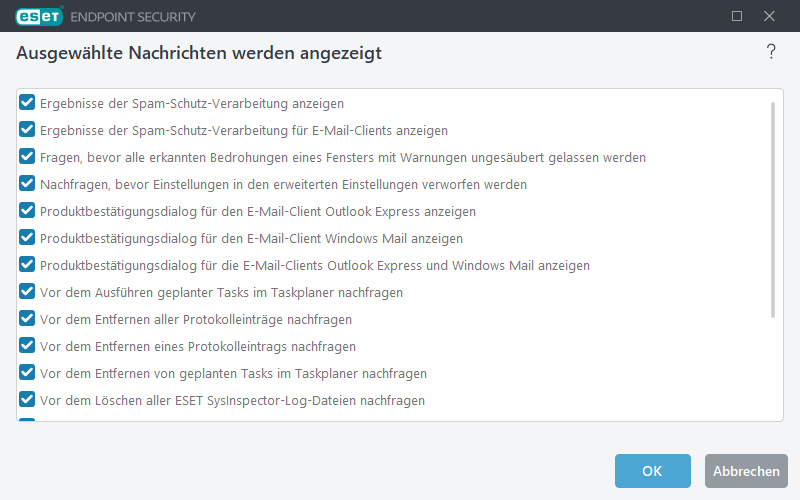
Task: Uncheck 'Vor dem Ausführen geplanter Tasks' checkbox
Action: click(x=27, y=292)
